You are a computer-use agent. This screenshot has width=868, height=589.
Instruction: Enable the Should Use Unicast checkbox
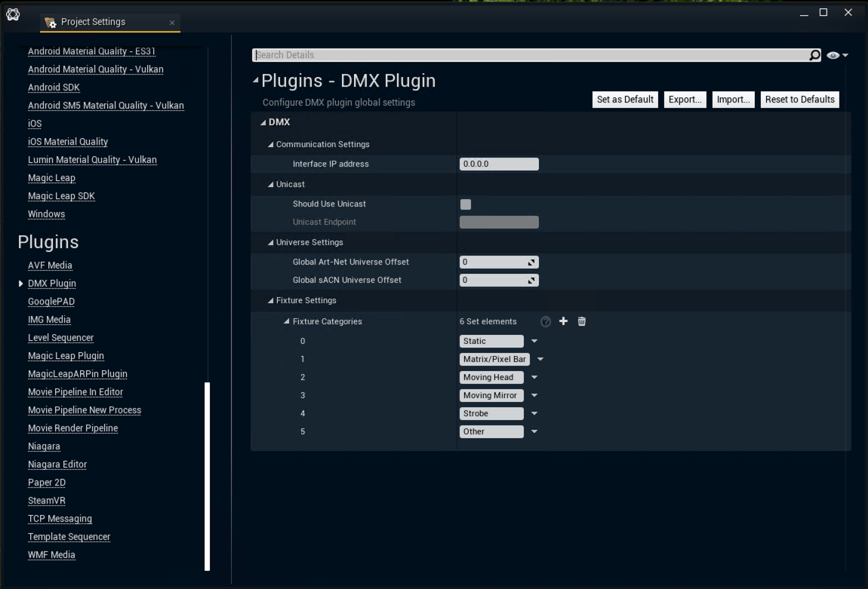[x=466, y=204]
